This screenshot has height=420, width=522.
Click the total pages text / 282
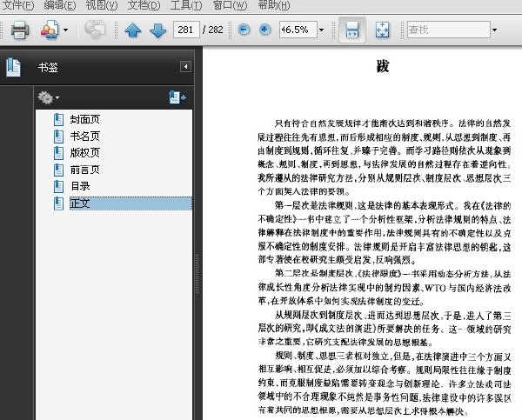[213, 30]
